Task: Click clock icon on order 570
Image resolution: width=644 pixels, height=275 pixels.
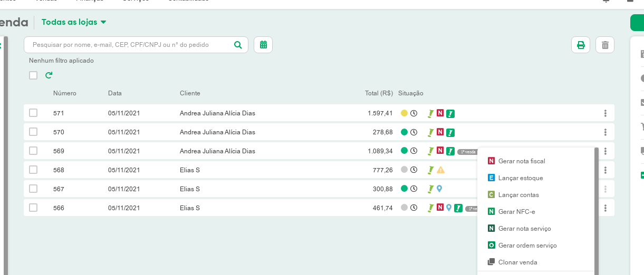Action: pos(414,132)
